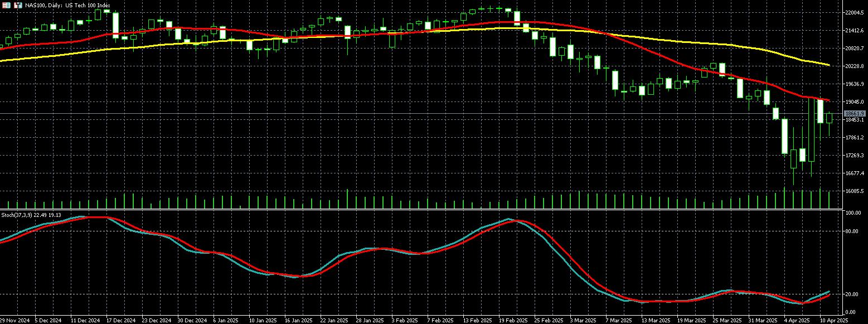
Task: Click the 6 Jan 2025 date label
Action: point(227,321)
